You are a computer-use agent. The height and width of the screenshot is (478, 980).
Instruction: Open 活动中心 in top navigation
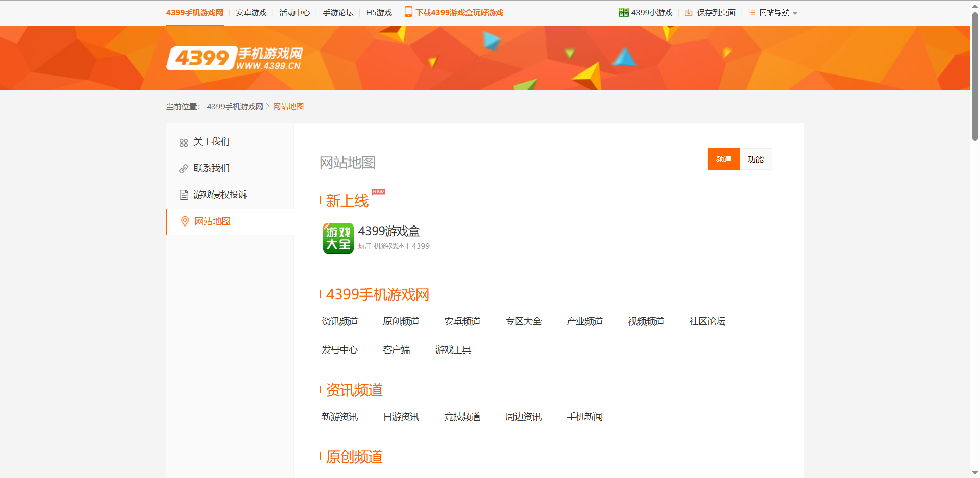(295, 13)
